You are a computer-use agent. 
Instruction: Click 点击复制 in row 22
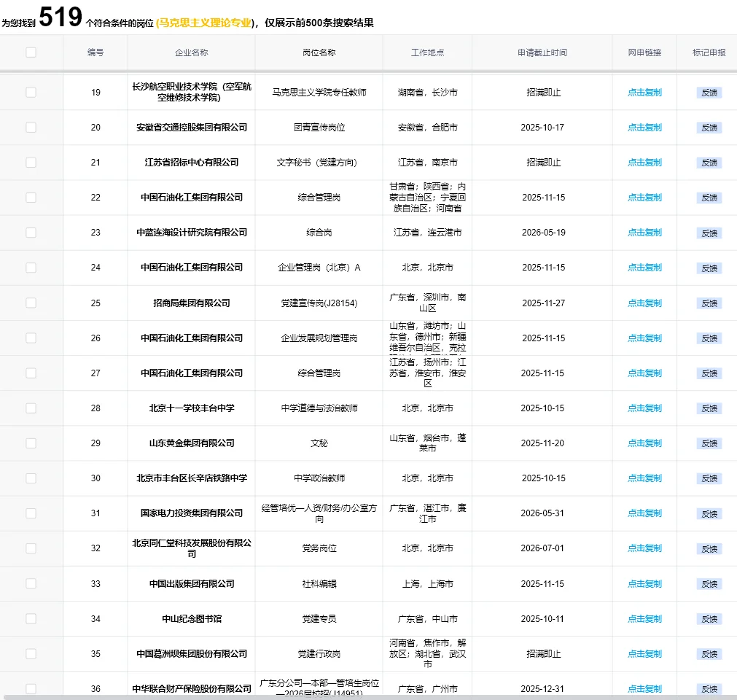[x=644, y=198]
